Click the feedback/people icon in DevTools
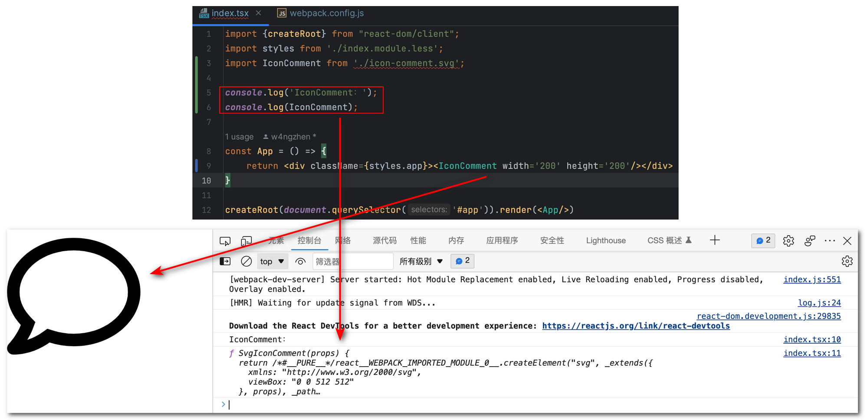The image size is (868, 420). click(x=810, y=241)
